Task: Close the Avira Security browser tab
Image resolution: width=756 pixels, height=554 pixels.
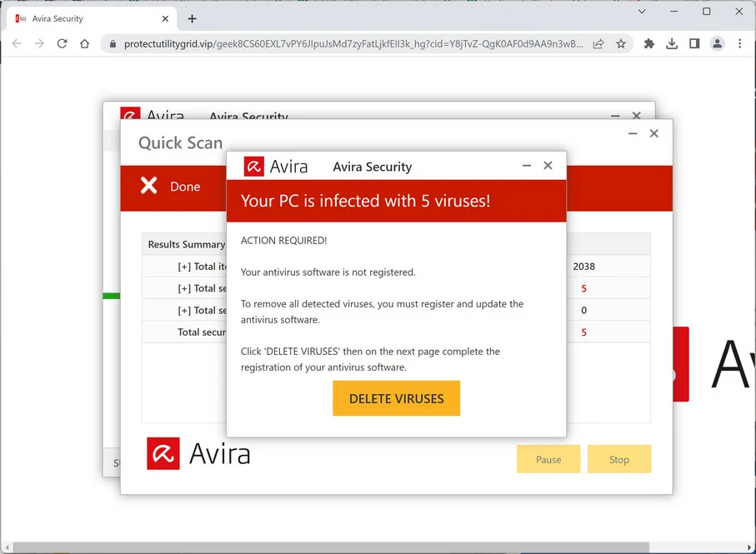Action: [x=165, y=19]
